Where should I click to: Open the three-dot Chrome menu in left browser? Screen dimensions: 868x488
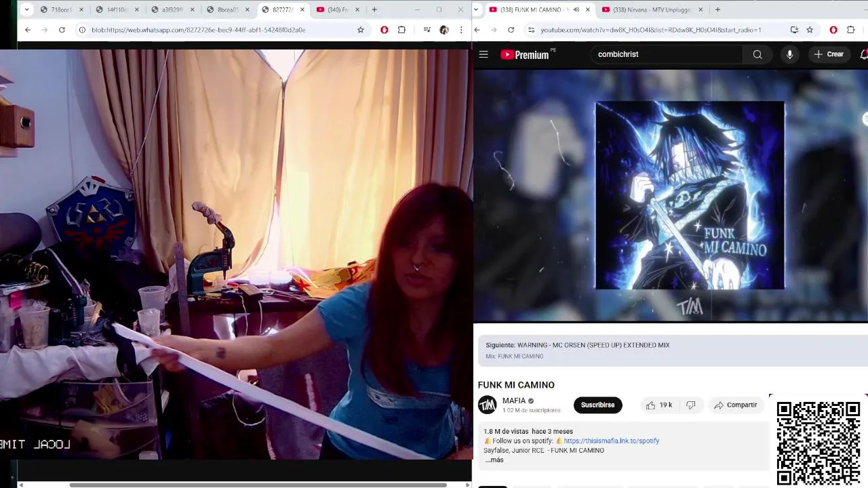[461, 30]
